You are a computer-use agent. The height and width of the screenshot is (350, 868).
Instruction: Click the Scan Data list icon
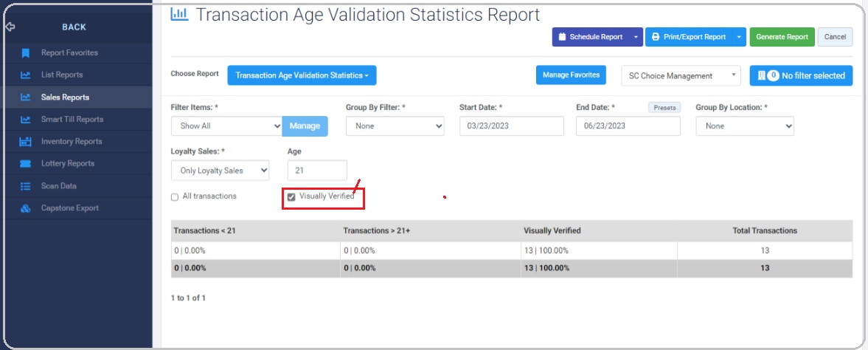[x=25, y=186]
